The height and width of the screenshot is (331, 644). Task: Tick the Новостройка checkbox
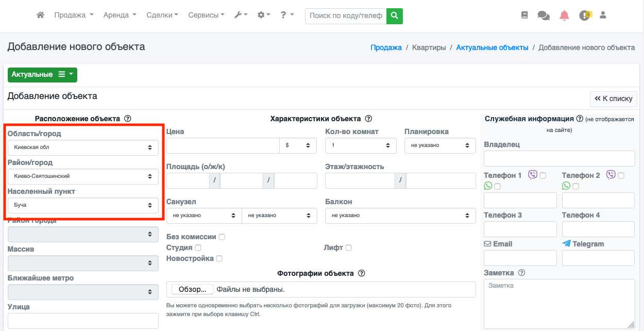219,259
